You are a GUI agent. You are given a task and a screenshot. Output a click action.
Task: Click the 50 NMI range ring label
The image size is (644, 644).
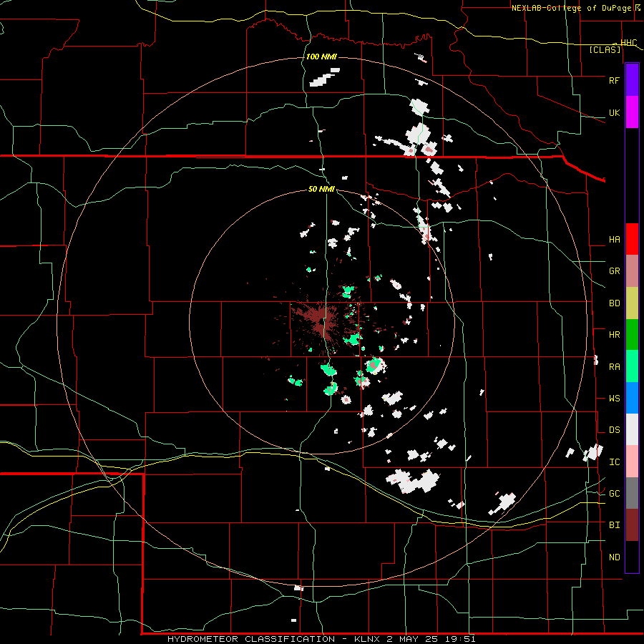pos(321,189)
